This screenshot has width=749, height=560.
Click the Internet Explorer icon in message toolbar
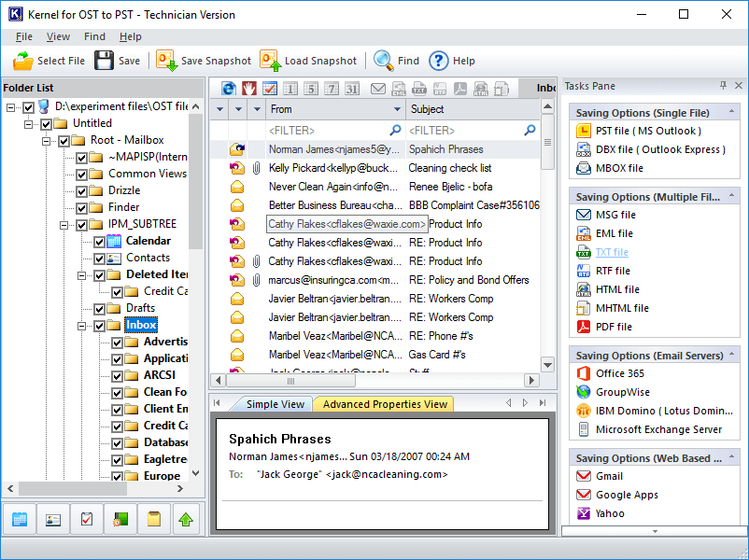pyautogui.click(x=229, y=89)
